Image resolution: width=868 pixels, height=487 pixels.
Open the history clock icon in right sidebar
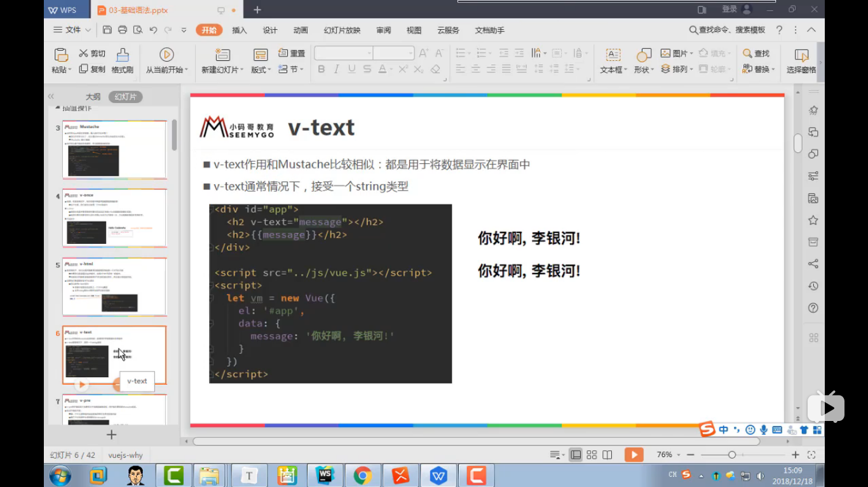[813, 286]
